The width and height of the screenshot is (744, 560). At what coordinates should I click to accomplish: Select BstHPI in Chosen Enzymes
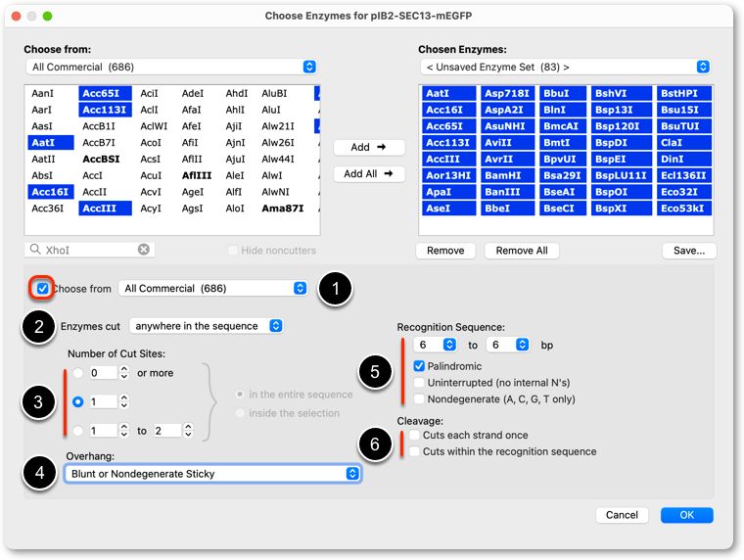(683, 93)
